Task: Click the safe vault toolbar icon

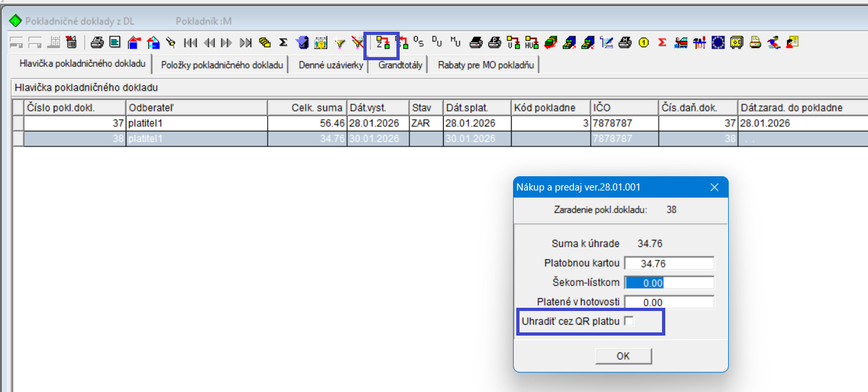Action: pyautogui.click(x=736, y=43)
